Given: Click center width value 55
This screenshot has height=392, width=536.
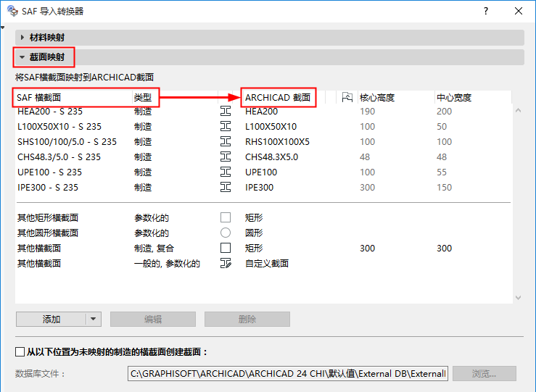Looking at the screenshot, I should (442, 172).
